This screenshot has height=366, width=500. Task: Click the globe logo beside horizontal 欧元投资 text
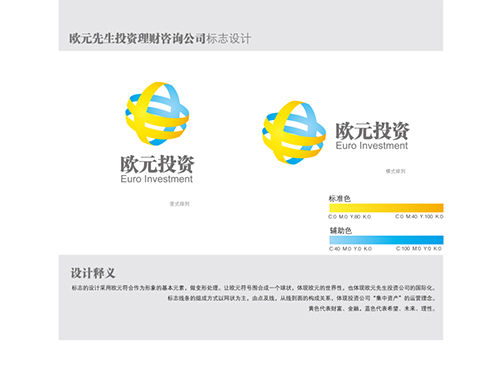click(294, 133)
